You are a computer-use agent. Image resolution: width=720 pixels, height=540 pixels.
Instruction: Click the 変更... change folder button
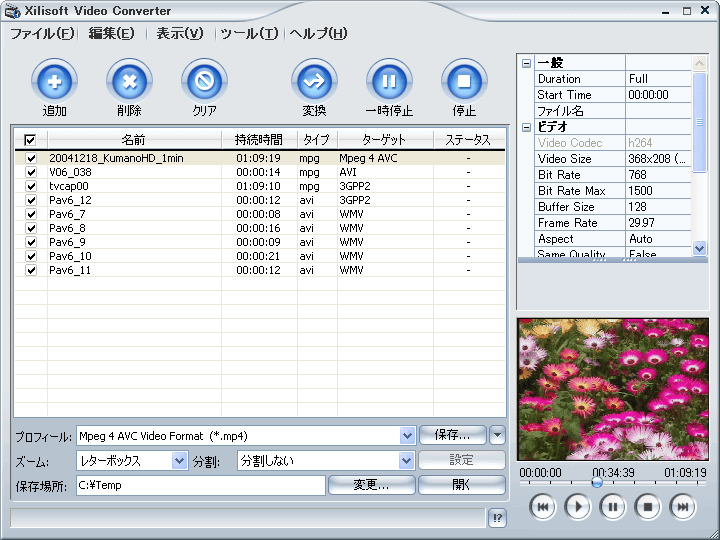point(371,485)
